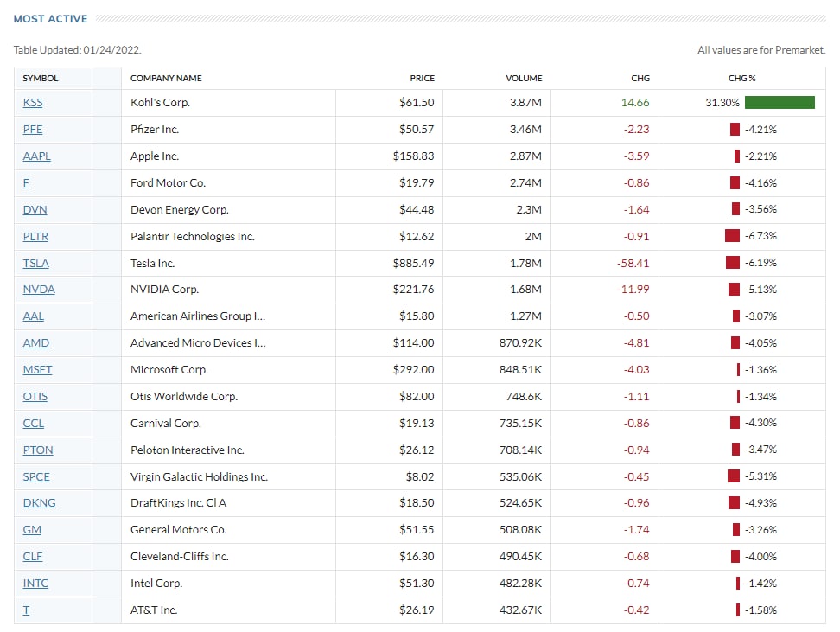Click the COMPANY NAME column header
Screen dimensions: 840x632
click(166, 79)
